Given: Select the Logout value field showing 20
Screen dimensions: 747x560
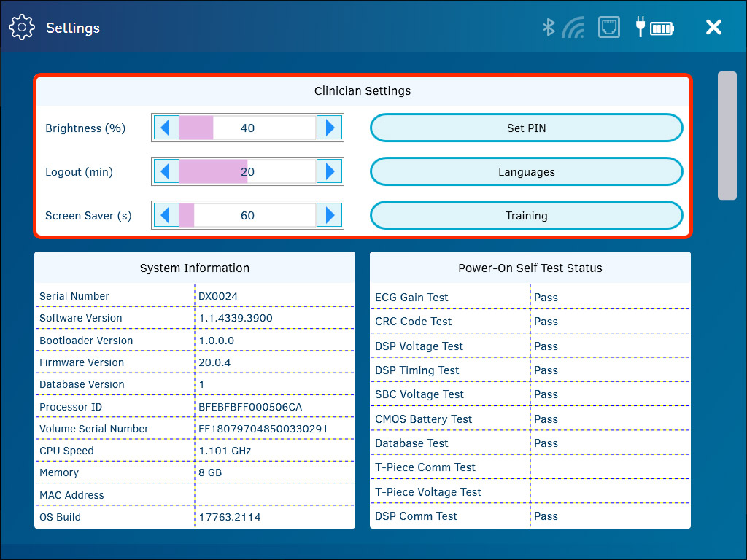Looking at the screenshot, I should pos(248,171).
